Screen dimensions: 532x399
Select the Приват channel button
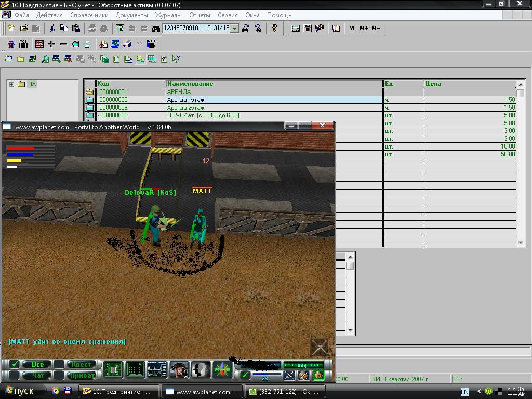[82, 375]
